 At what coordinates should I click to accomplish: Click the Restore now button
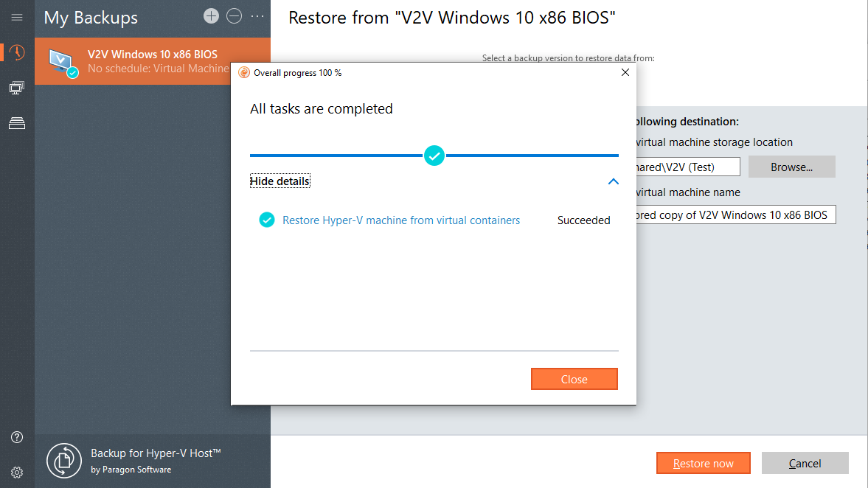(x=703, y=463)
